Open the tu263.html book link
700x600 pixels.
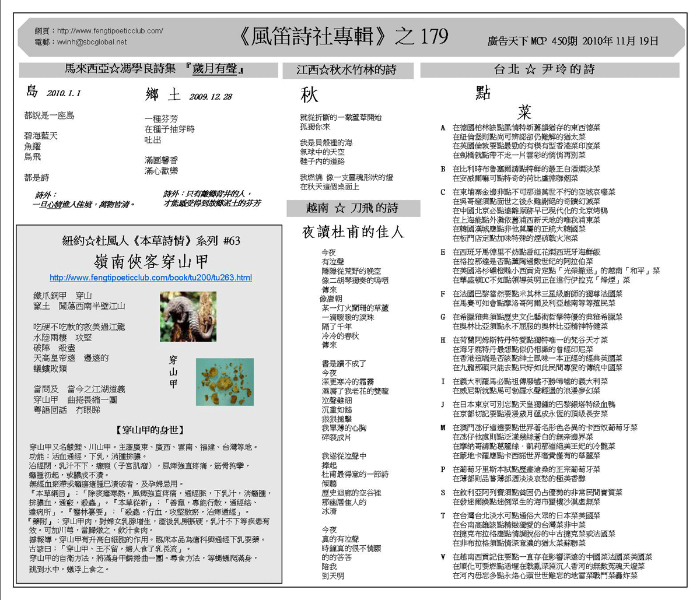(150, 278)
